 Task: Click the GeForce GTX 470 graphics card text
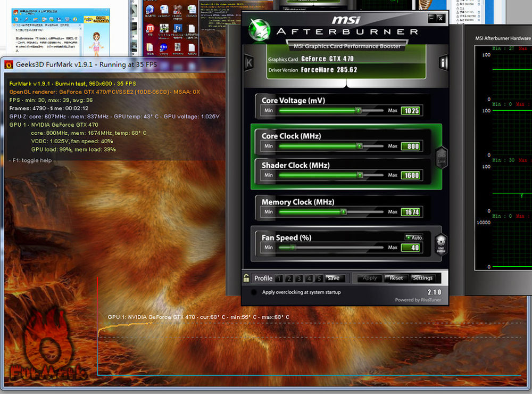coord(327,59)
